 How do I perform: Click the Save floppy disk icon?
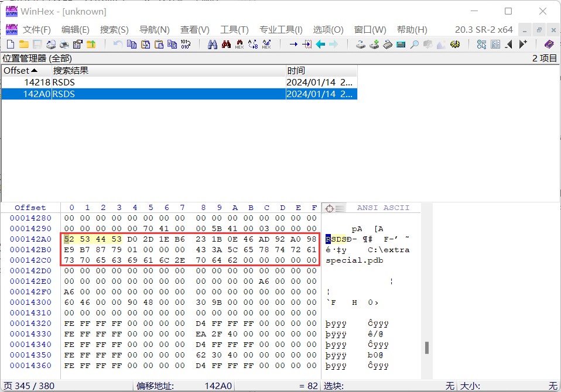[x=37, y=44]
